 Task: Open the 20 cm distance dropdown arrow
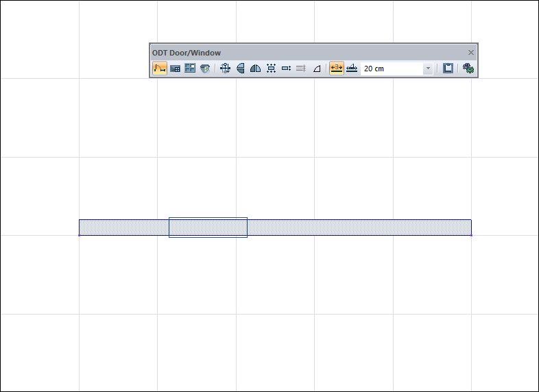click(428, 69)
